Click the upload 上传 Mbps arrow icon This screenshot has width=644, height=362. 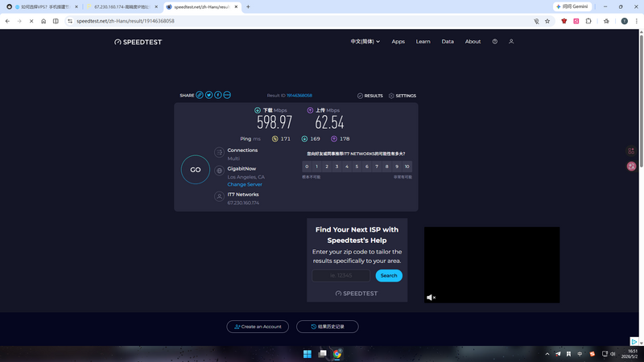(310, 110)
